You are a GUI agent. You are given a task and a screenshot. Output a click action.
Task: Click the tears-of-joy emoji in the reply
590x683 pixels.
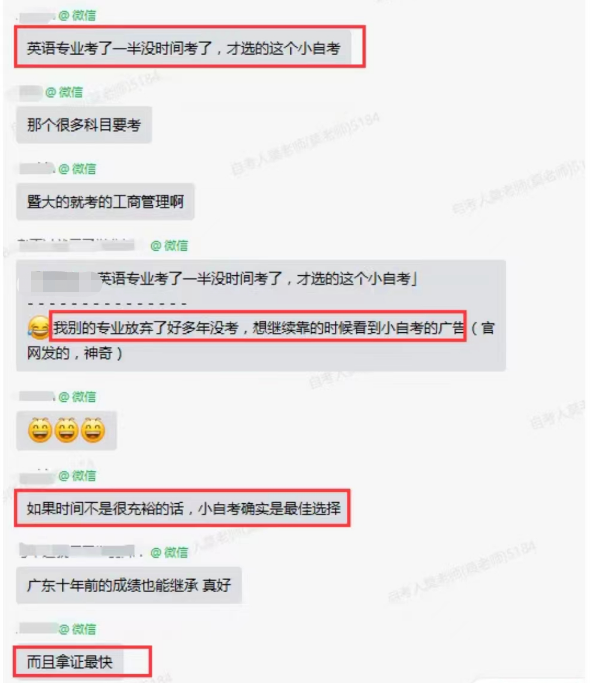(x=38, y=328)
